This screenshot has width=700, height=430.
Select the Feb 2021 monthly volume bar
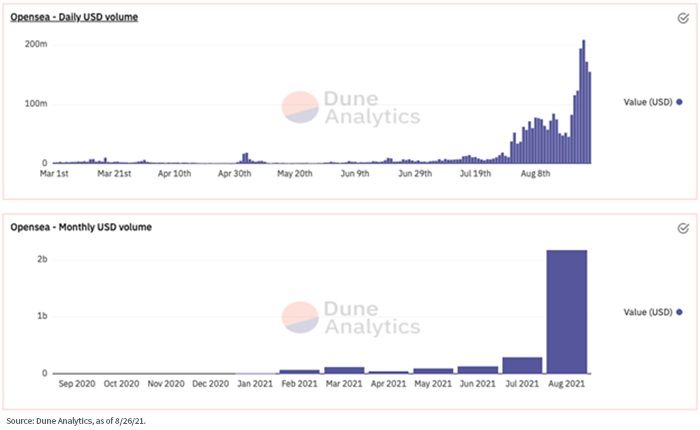pyautogui.click(x=300, y=372)
